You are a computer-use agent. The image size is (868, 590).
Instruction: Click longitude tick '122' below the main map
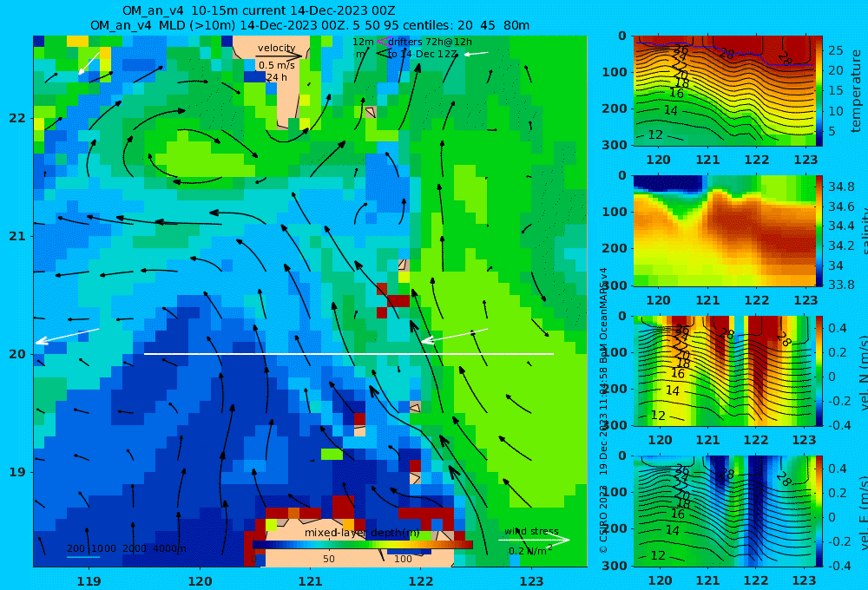(421, 581)
